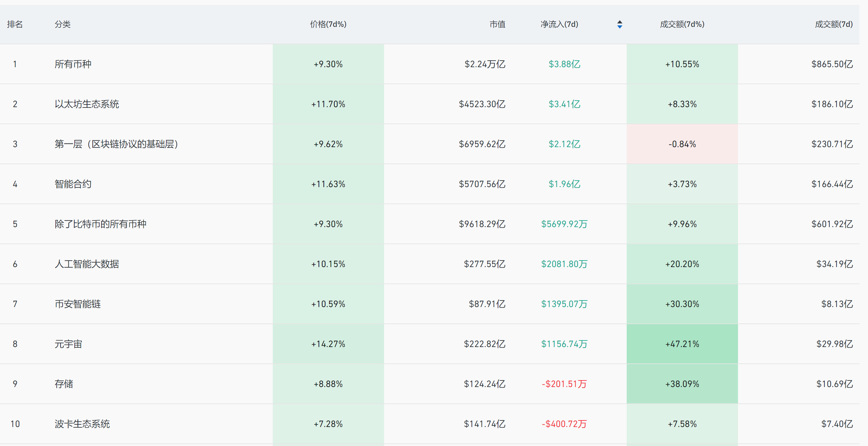Click volume change +38.09% cell
This screenshot has width=868, height=446.
pyautogui.click(x=682, y=384)
